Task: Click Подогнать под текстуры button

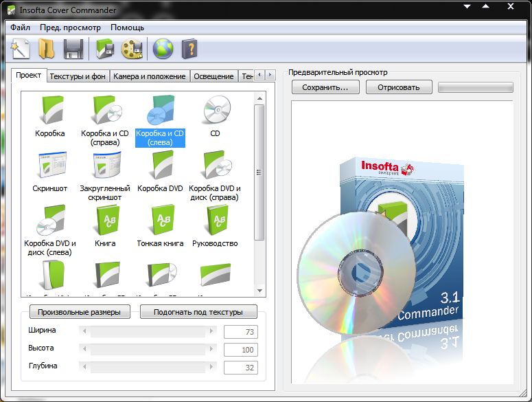Action: [x=198, y=312]
